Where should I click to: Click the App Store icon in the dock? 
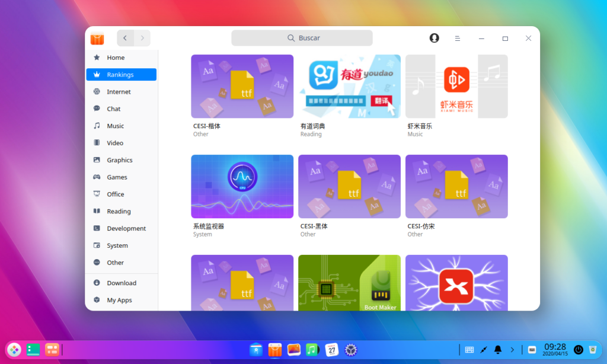(x=275, y=350)
